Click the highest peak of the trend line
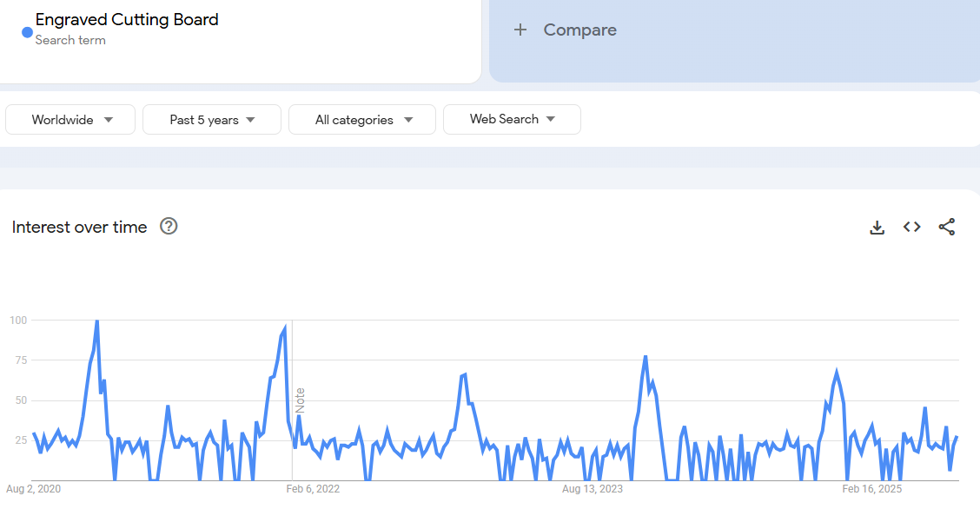Viewport: 980px width, 509px height. pos(96,321)
